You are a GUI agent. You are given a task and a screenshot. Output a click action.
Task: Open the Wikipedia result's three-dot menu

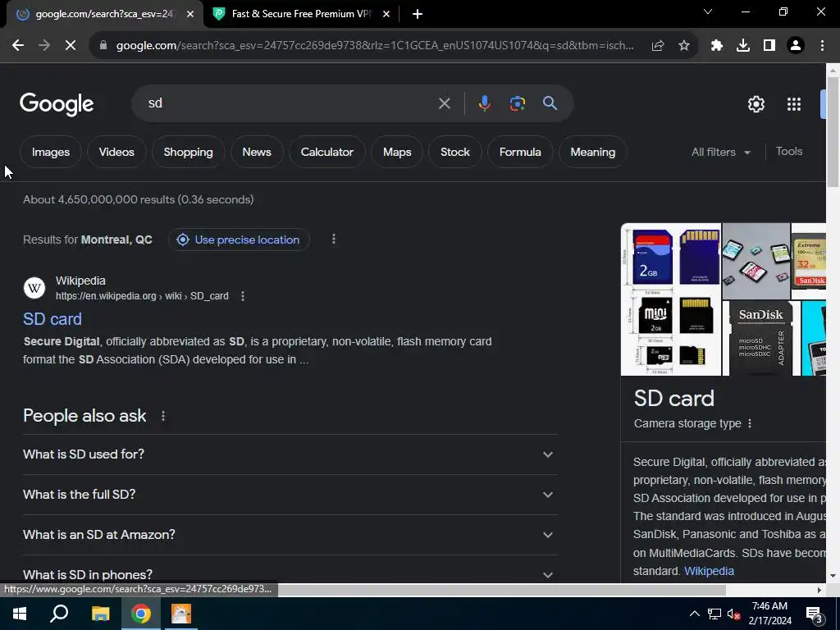pyautogui.click(x=243, y=295)
